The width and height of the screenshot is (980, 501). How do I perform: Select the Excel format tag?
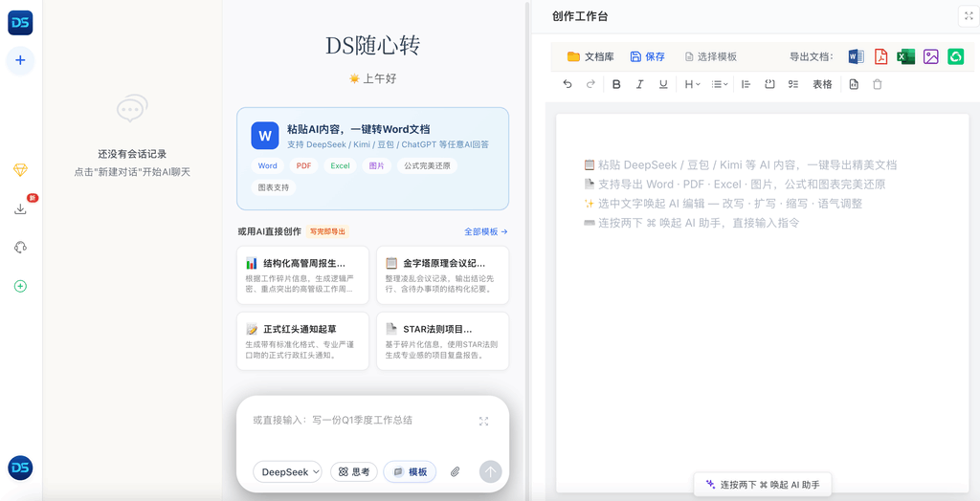point(340,166)
